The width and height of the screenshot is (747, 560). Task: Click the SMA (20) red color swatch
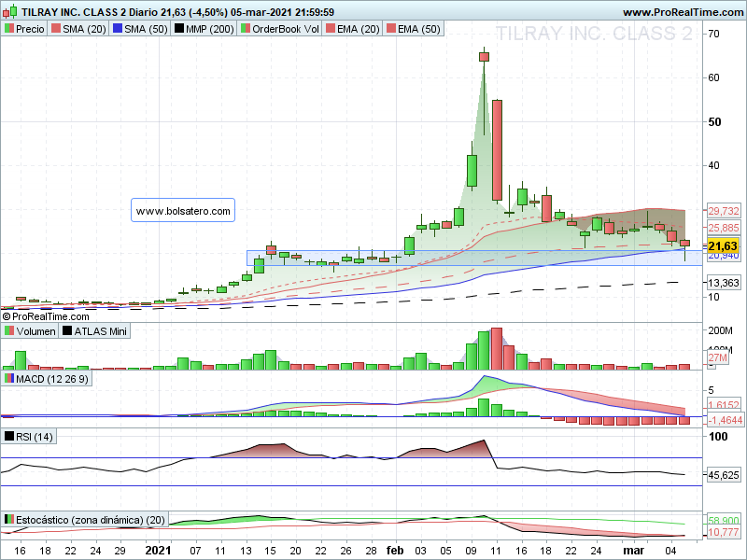(x=56, y=29)
